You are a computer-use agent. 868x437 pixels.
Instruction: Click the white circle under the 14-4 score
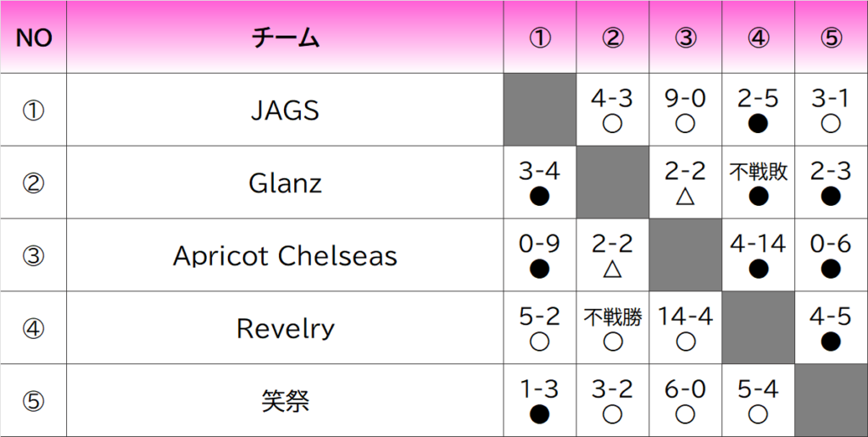[686, 342]
